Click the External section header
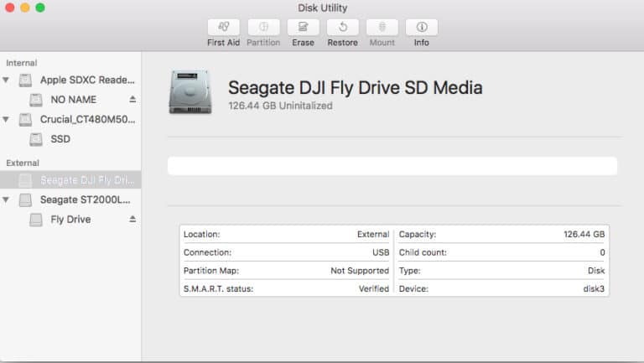 pos(23,163)
